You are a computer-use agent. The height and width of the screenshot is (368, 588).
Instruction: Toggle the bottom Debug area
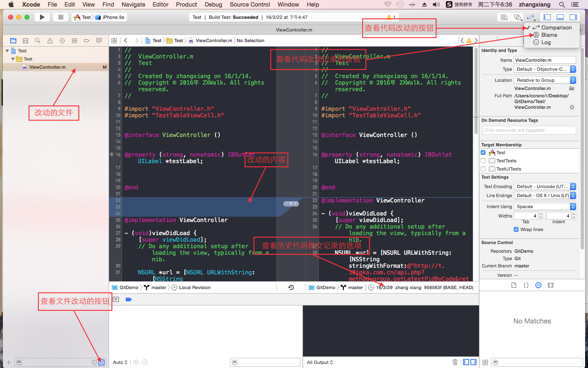point(560,17)
